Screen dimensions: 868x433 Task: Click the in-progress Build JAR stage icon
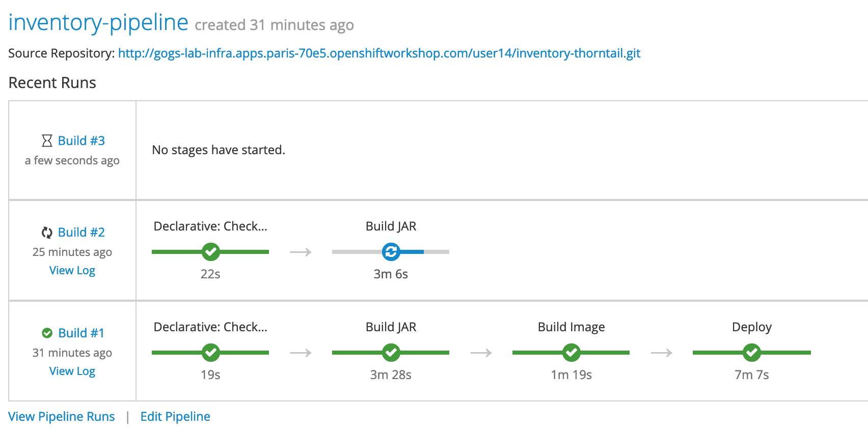(391, 251)
